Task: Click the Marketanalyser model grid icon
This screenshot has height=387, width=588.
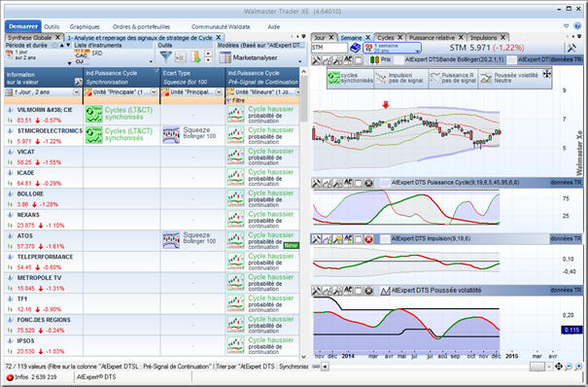Action: click(x=225, y=57)
